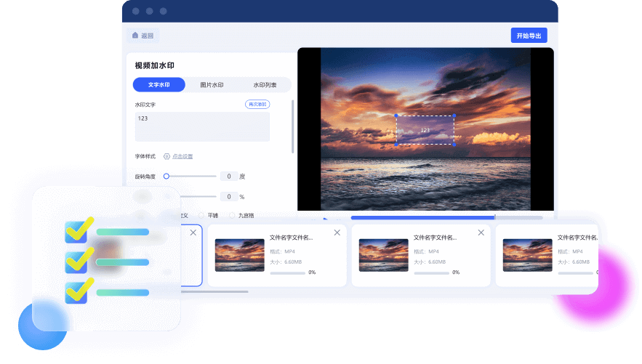This screenshot has height=364, width=642.
Task: Click the 旋转角度 slider handle
Action: click(166, 177)
